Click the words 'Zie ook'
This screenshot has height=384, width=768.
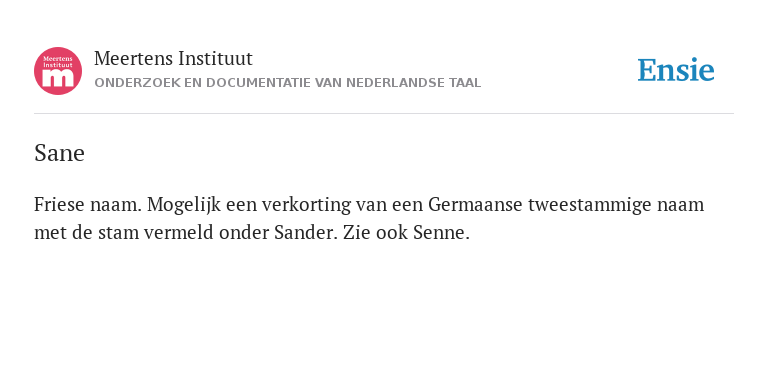pos(375,232)
